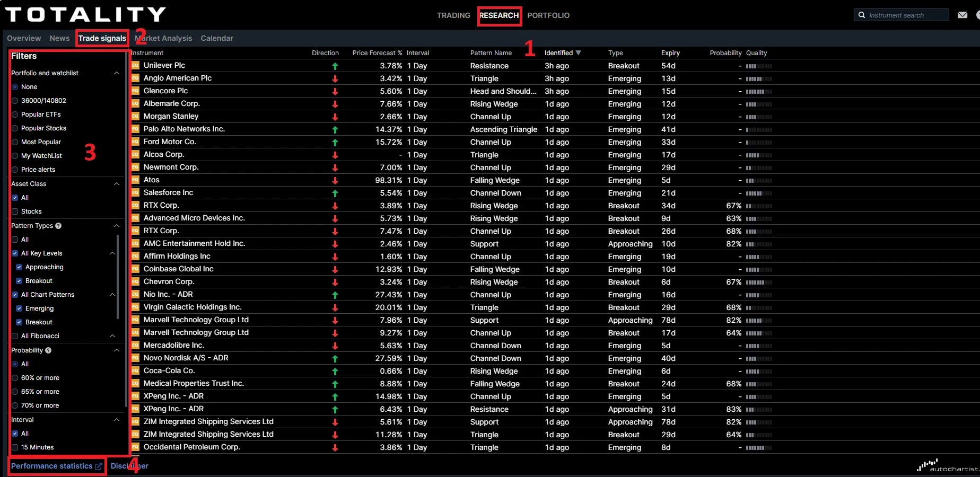Click the Identified sort arrow

coord(578,53)
